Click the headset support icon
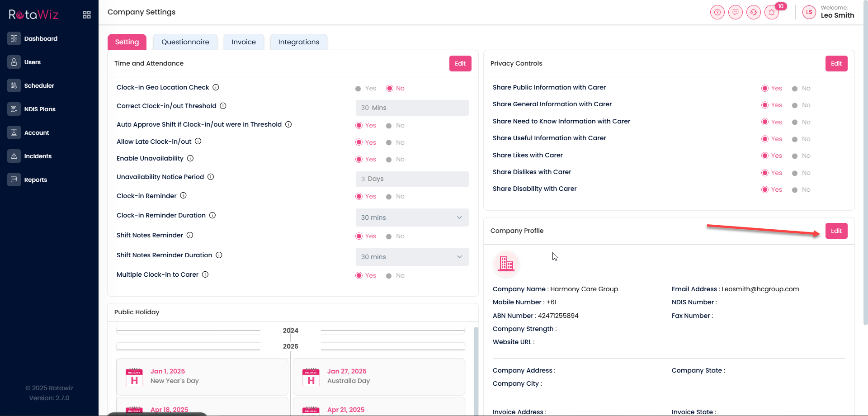Screen dimensions: 868x416 point(753,12)
